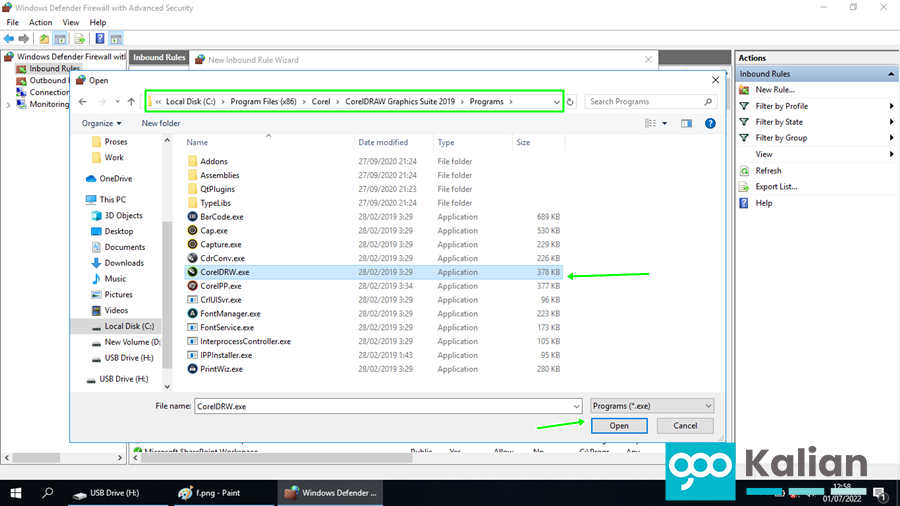Image resolution: width=900 pixels, height=506 pixels.
Task: Click New folder
Action: 161,123
